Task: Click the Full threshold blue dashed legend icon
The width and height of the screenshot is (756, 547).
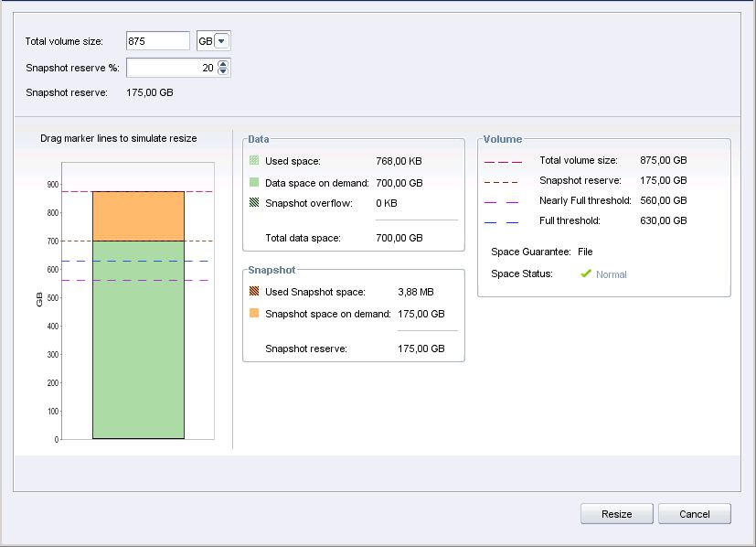Action: (505, 221)
